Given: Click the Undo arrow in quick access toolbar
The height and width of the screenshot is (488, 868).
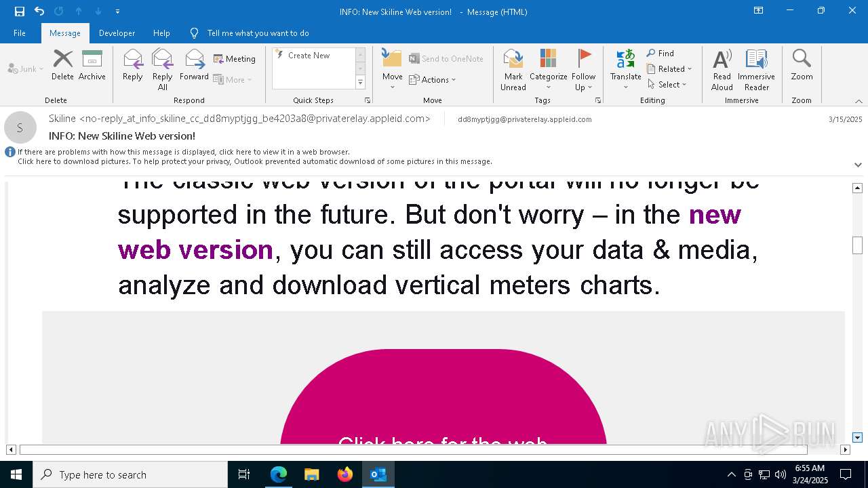Looking at the screenshot, I should [x=39, y=12].
